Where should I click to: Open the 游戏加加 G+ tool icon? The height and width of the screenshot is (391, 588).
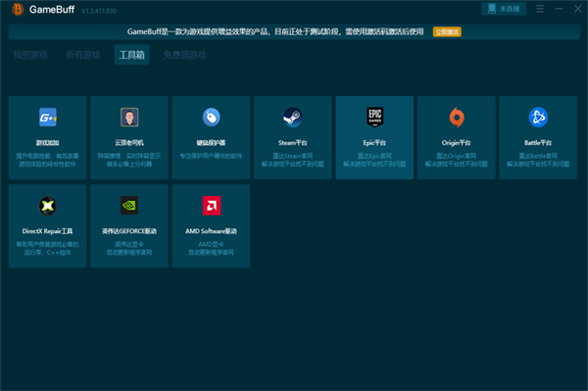[48, 118]
